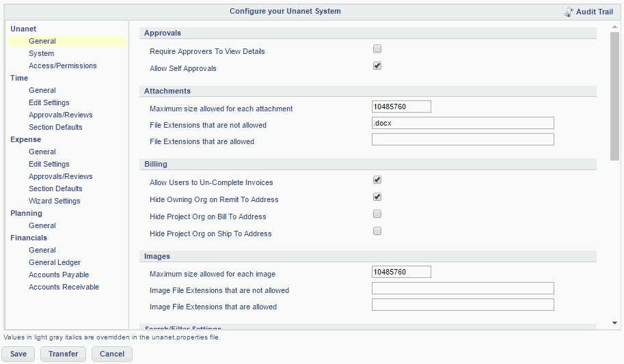Open System settings under Unanet

[x=42, y=53]
